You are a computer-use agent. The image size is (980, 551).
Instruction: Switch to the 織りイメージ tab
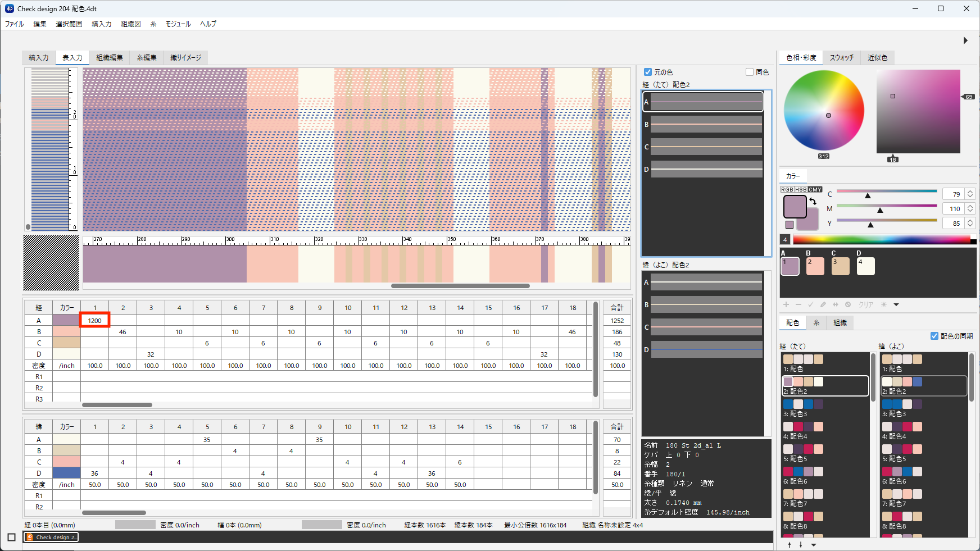(x=185, y=57)
